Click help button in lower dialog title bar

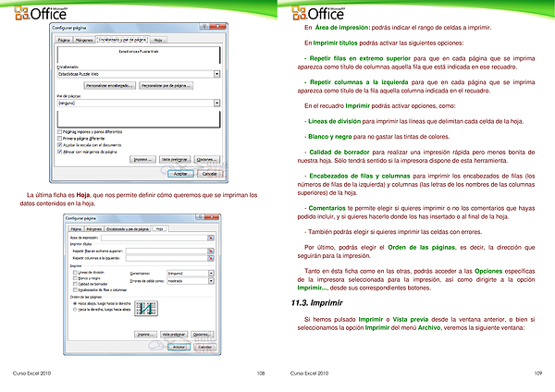coord(200,217)
